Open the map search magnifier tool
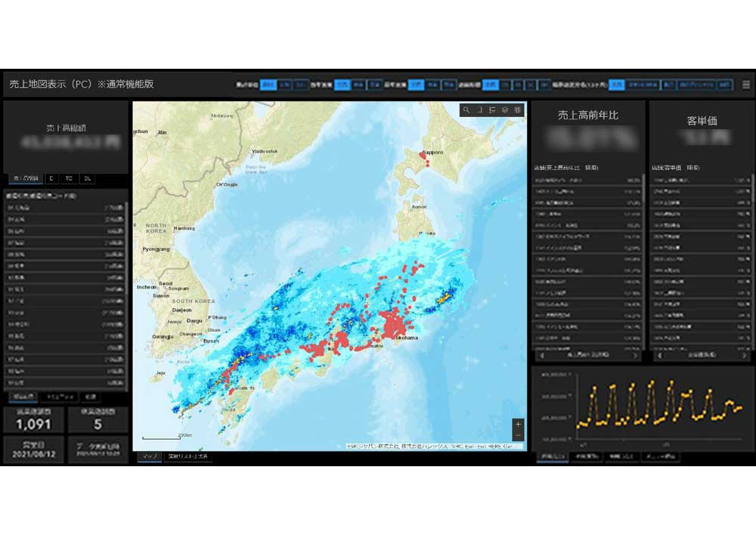The width and height of the screenshot is (756, 535). pyautogui.click(x=466, y=110)
